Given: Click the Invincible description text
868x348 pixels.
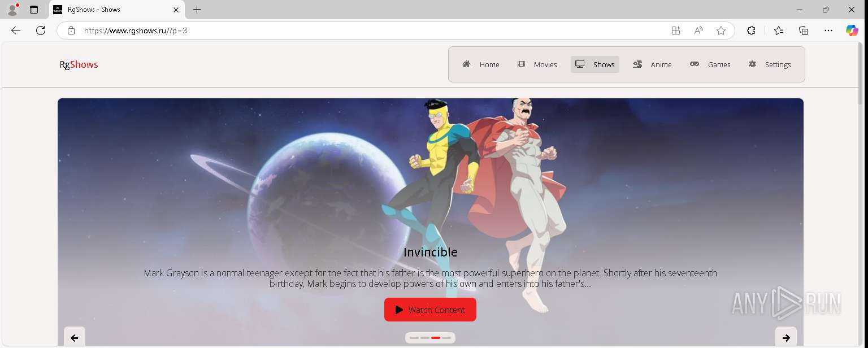Looking at the screenshot, I should click(431, 279).
